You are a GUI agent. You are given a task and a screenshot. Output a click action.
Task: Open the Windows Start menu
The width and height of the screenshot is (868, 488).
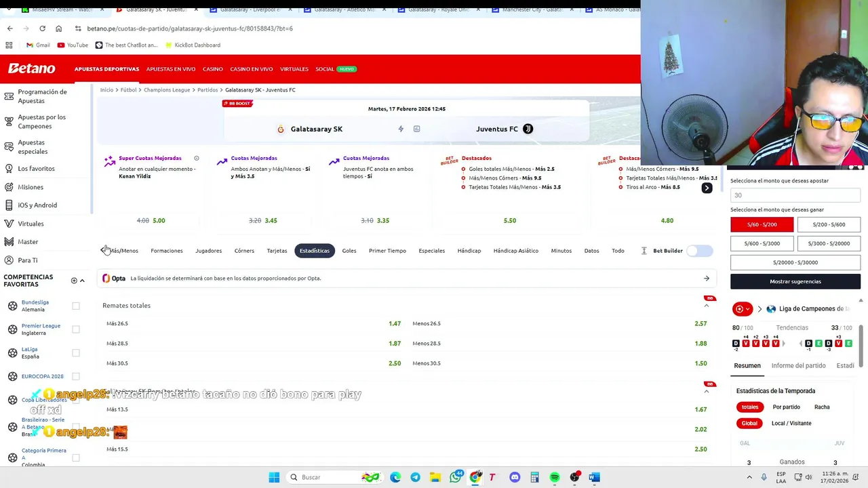coord(274,477)
